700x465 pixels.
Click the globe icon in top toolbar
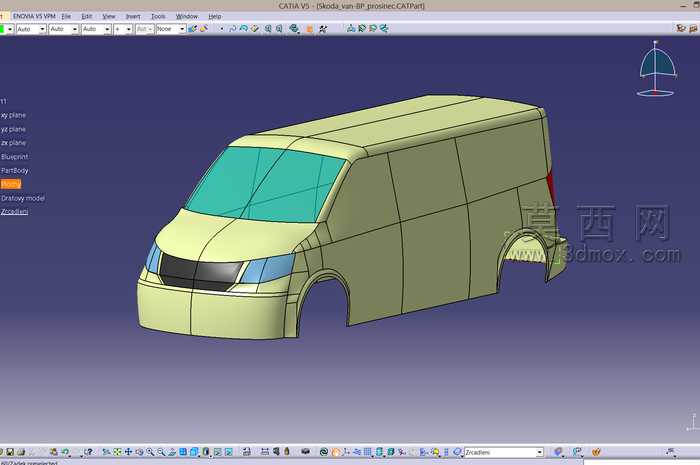(294, 29)
